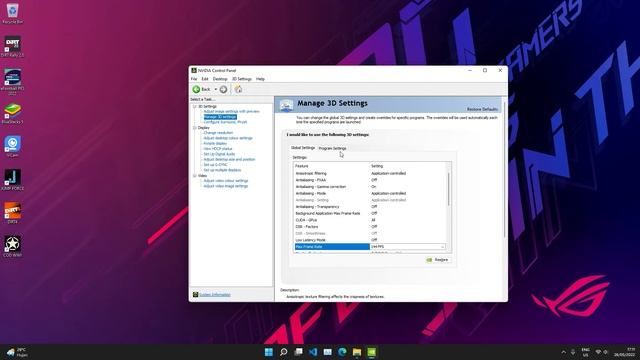This screenshot has height=360, width=640.
Task: Collapse the 3D Settings tree node
Action: coord(195,106)
